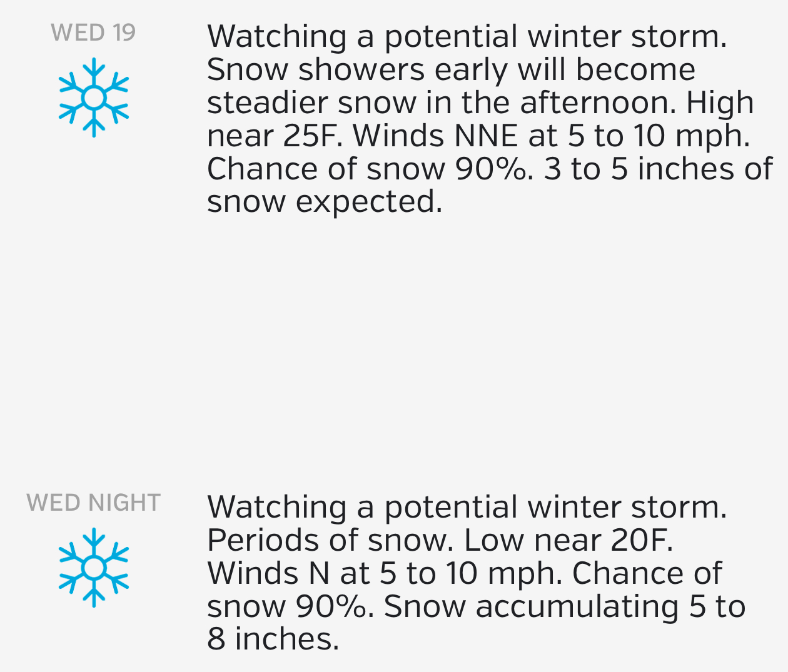The height and width of the screenshot is (672, 788).
Task: Select the WED 19 day label
Action: [x=93, y=33]
